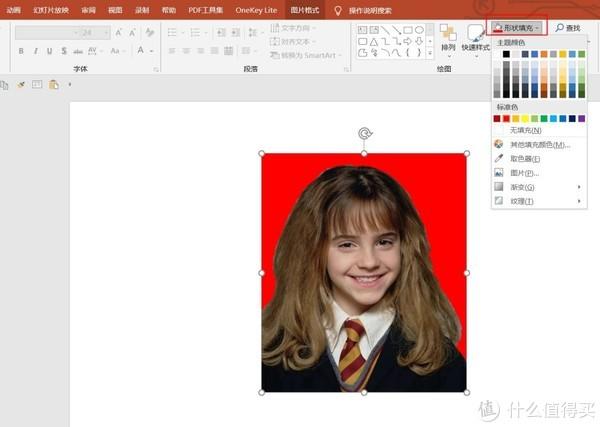Image resolution: width=600 pixels, height=427 pixels.
Task: Open character spacing AV dropdown
Action: pos(95,51)
